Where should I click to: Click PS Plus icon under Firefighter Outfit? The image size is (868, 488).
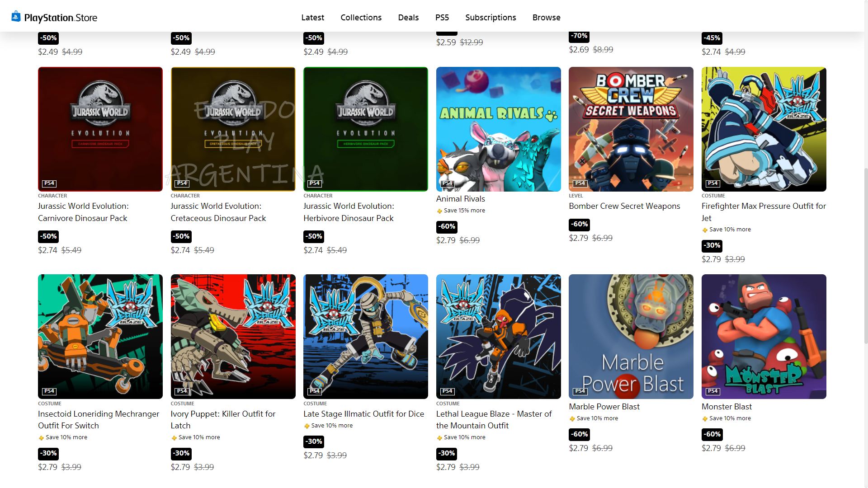pos(705,230)
